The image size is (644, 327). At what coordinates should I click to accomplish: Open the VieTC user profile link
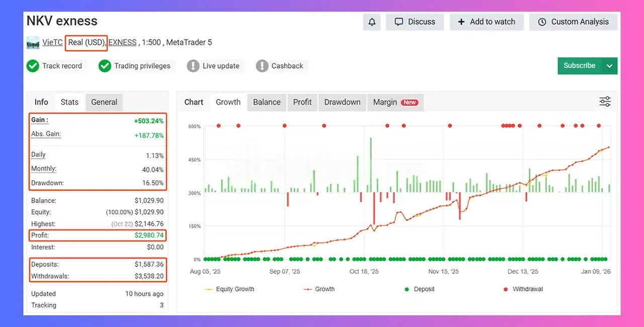pyautogui.click(x=52, y=42)
